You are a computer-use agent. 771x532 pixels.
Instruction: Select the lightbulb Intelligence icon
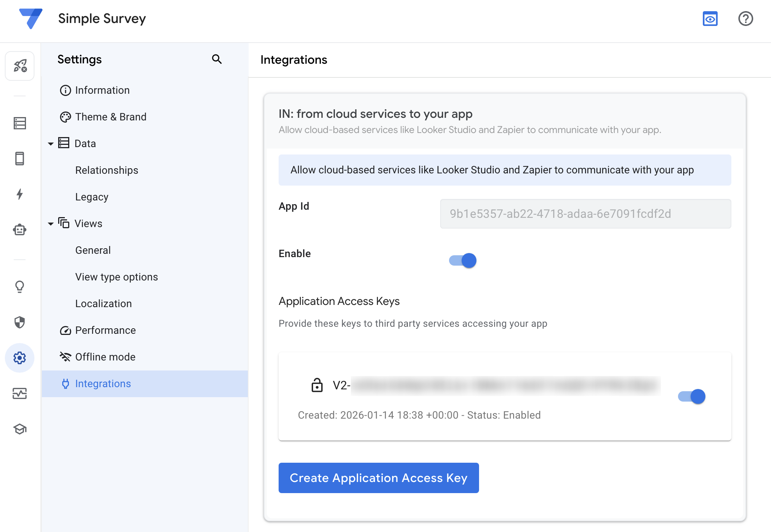tap(20, 286)
